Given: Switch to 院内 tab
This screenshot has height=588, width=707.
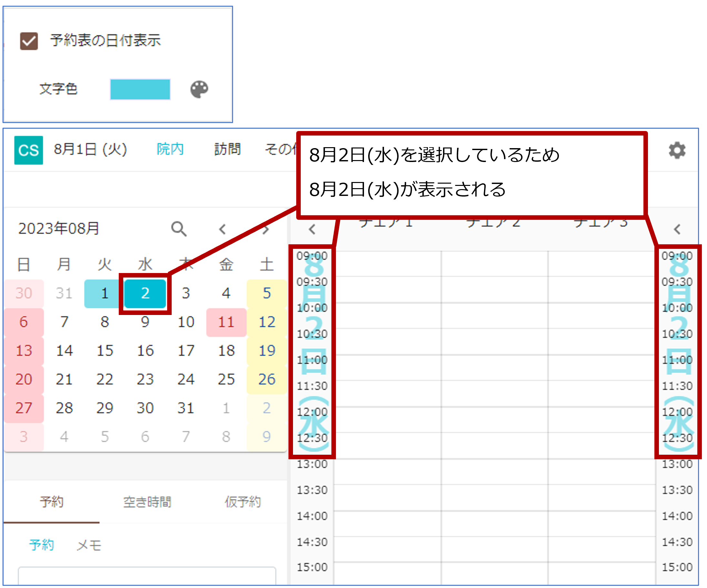Looking at the screenshot, I should tap(170, 149).
